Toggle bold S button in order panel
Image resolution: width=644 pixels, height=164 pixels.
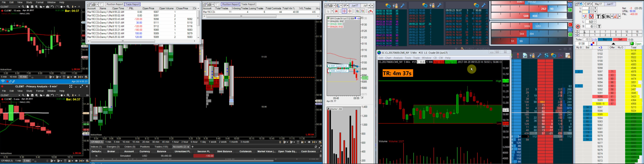click(x=603, y=16)
